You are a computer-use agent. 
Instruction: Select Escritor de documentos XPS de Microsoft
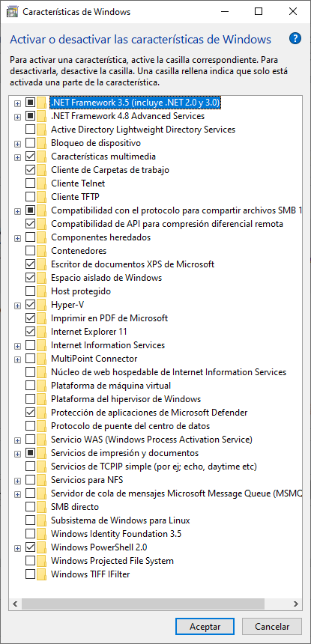pos(133,264)
